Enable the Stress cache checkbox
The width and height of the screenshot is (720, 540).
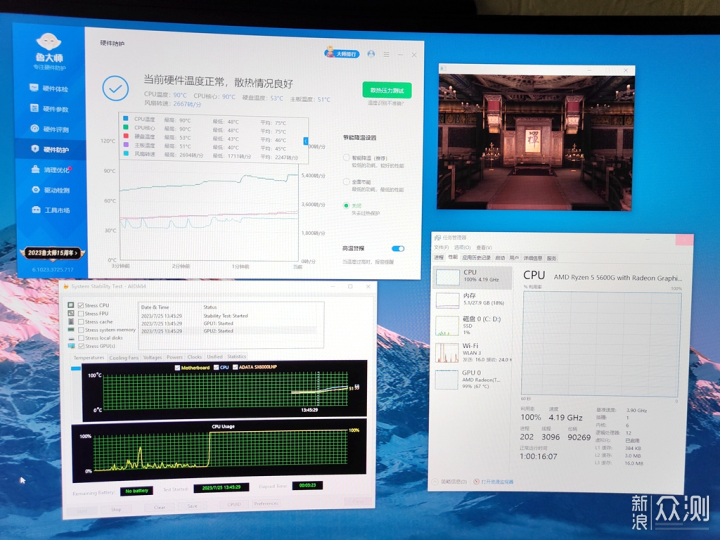tap(81, 322)
